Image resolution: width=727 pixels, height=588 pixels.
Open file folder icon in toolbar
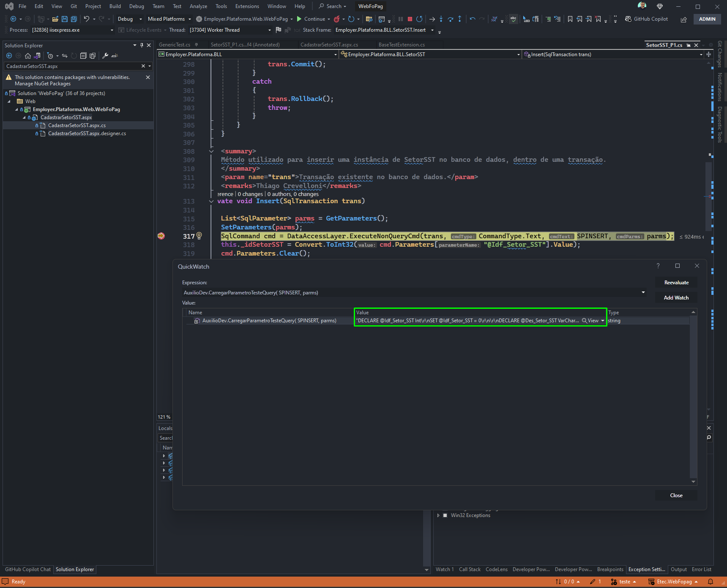pyautogui.click(x=55, y=19)
